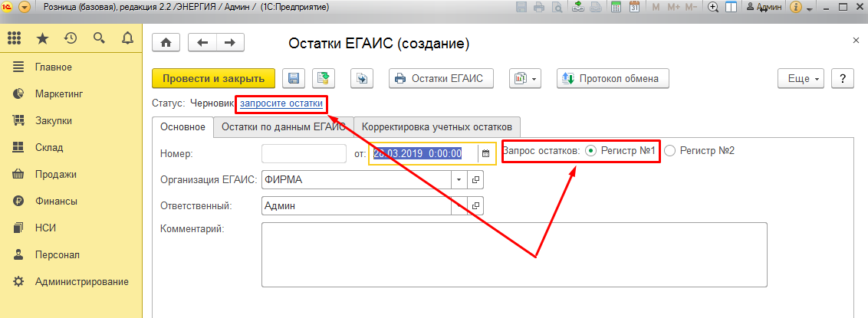Click the save floppy disk icon

tap(294, 78)
